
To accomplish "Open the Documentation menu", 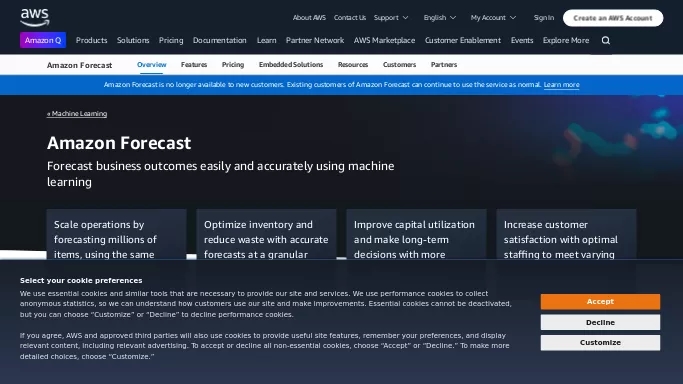I will (220, 40).
